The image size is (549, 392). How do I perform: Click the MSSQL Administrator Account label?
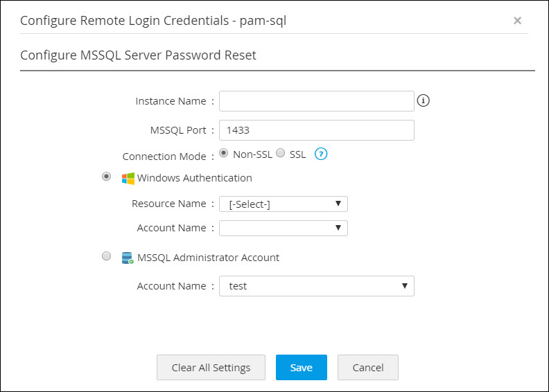coord(208,258)
